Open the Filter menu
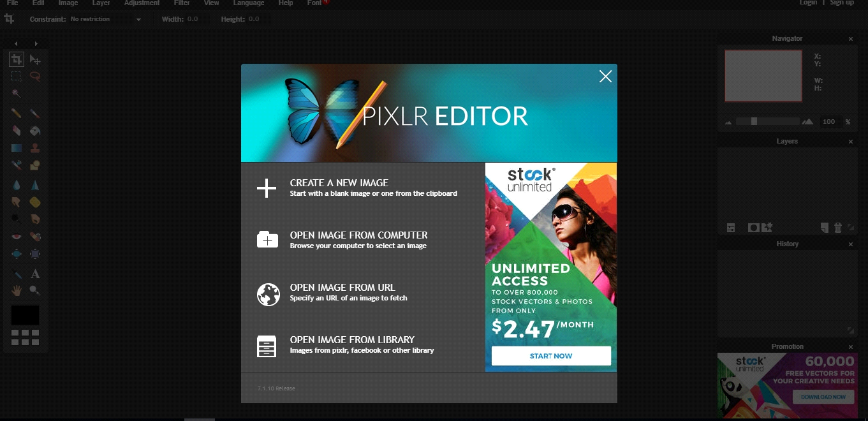 tap(182, 3)
